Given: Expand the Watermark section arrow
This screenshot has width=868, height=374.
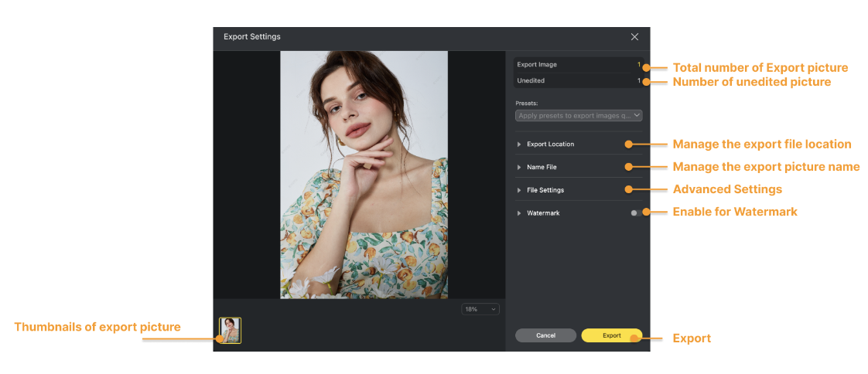Looking at the screenshot, I should point(519,213).
